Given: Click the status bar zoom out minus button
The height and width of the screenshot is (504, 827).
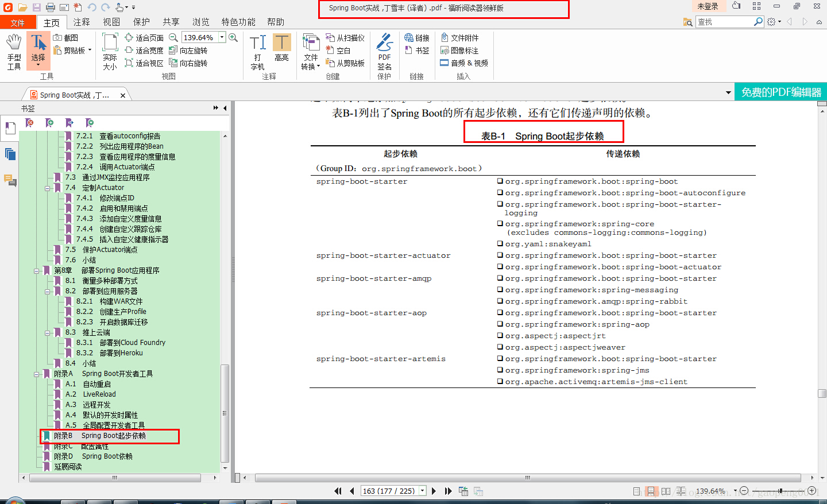Looking at the screenshot, I should pyautogui.click(x=744, y=491).
